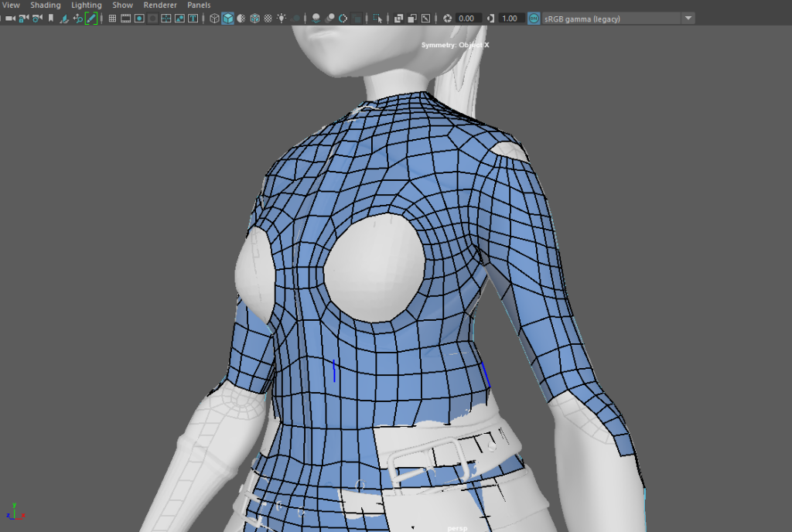Switch to smooth shade all mode
792x532 pixels.
228,18
